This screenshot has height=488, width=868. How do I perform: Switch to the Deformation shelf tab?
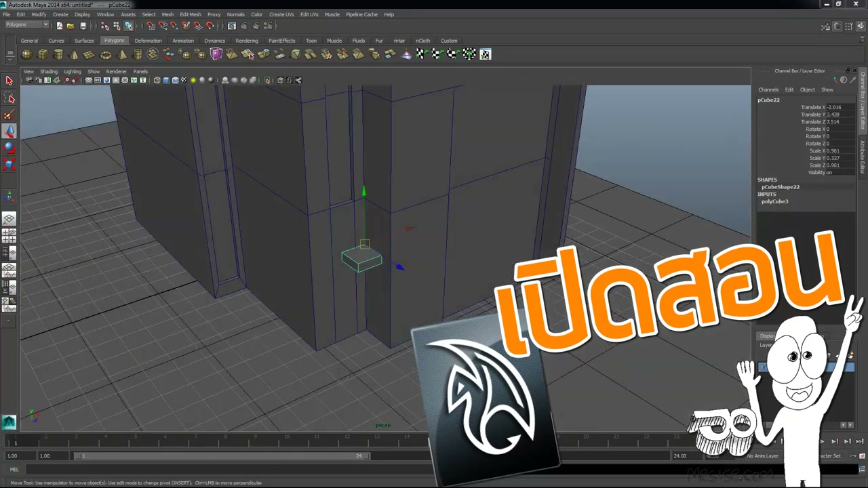coord(148,41)
